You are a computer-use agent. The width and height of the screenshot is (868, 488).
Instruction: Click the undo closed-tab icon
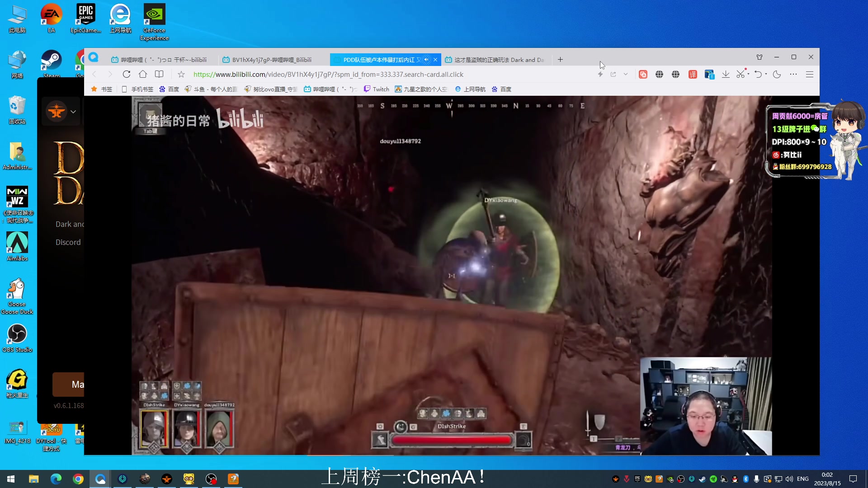pyautogui.click(x=758, y=75)
